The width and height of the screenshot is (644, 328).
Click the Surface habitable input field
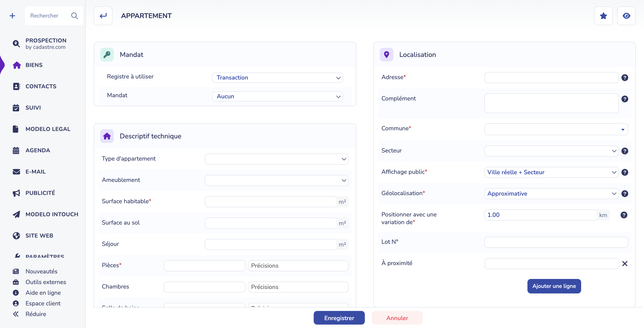(x=270, y=202)
